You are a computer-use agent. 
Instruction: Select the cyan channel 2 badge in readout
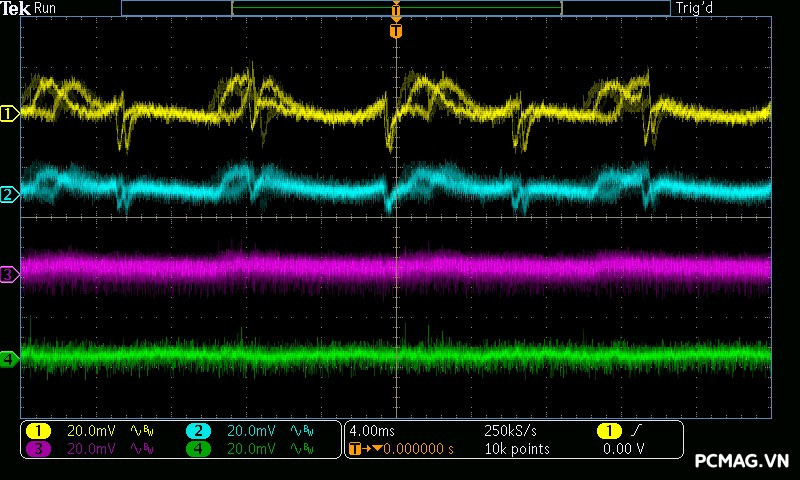[x=199, y=430]
